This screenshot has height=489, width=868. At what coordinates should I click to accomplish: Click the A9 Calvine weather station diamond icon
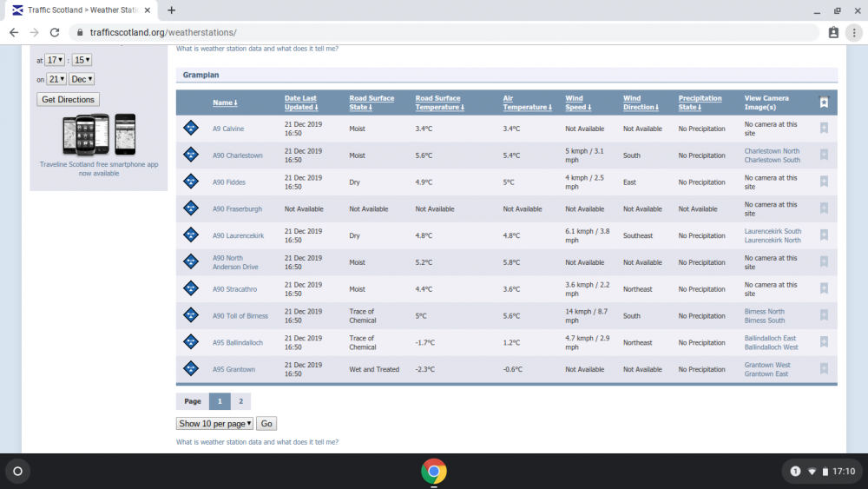click(191, 128)
